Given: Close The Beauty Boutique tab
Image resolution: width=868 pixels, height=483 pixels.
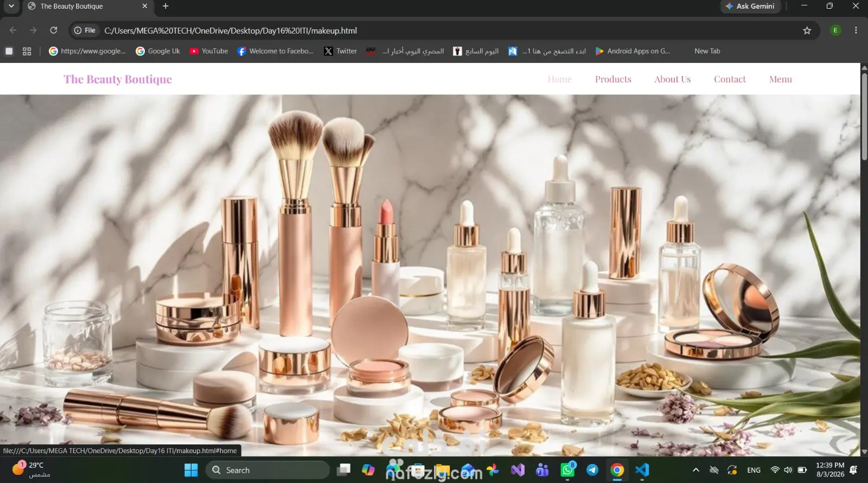Looking at the screenshot, I should [x=145, y=6].
